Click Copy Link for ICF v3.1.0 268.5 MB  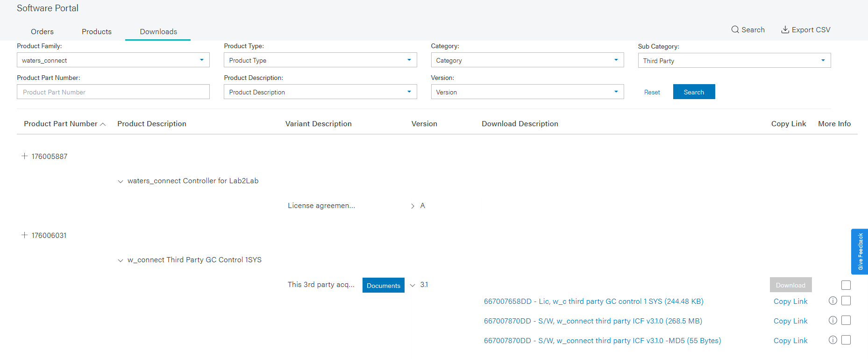[790, 321]
